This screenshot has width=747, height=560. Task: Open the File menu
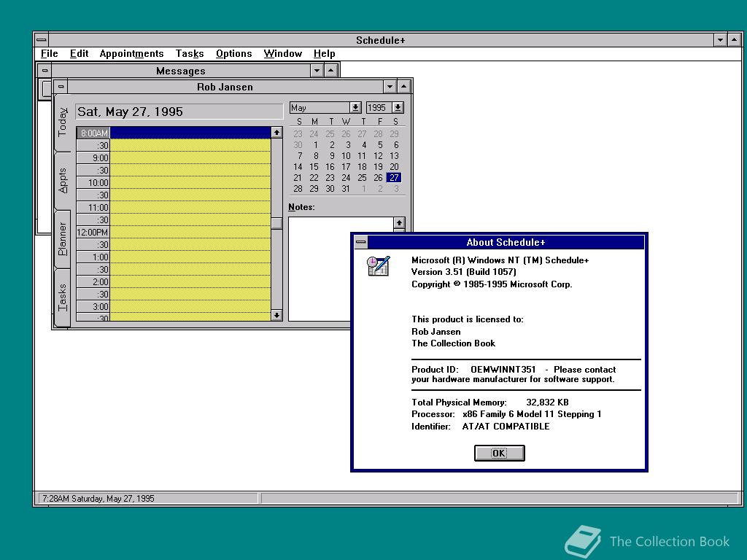point(50,53)
